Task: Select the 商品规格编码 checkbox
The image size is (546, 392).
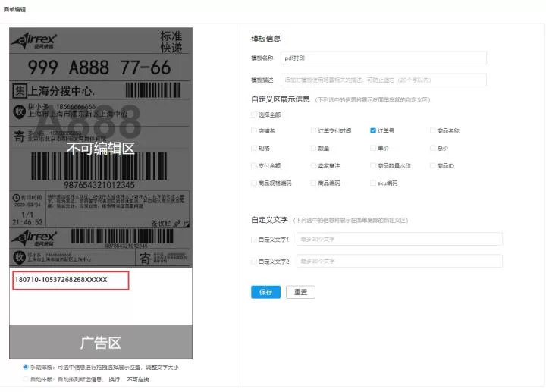Action: pos(254,183)
